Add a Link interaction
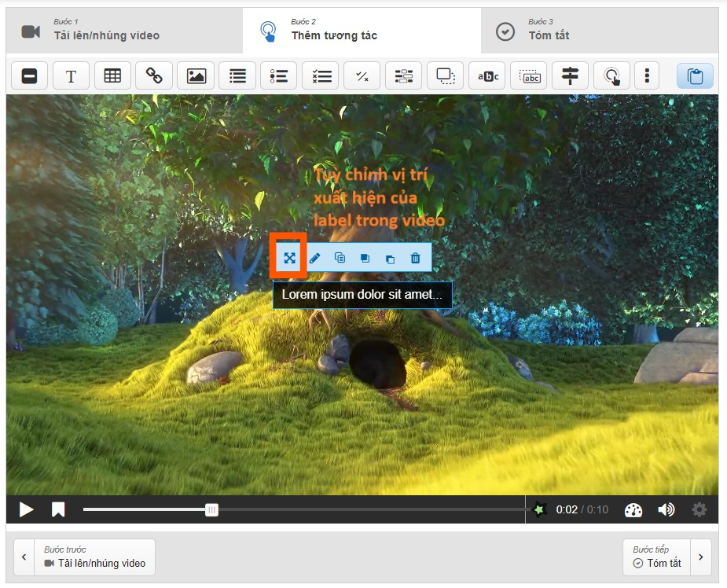 pos(154,76)
